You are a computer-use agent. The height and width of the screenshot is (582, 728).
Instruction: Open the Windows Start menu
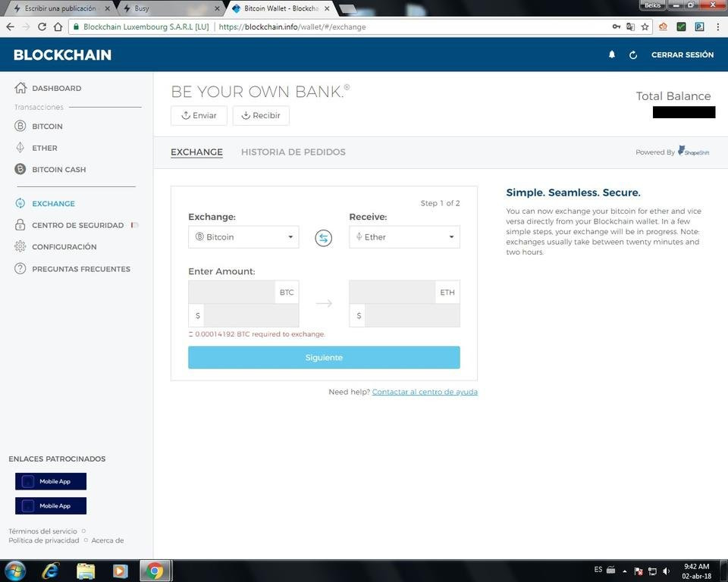point(14,571)
